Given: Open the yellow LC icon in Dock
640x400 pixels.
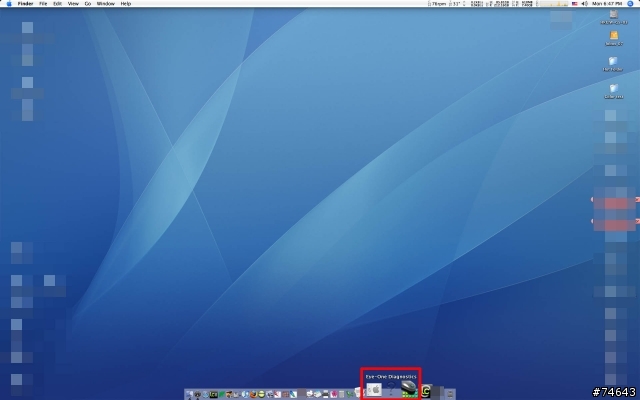Looking at the screenshot, I should tap(426, 391).
